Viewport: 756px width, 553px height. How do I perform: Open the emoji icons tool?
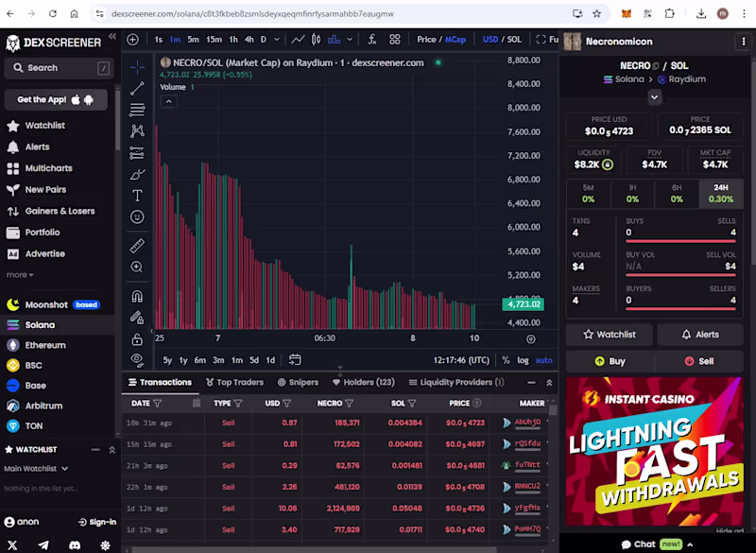pos(137,217)
